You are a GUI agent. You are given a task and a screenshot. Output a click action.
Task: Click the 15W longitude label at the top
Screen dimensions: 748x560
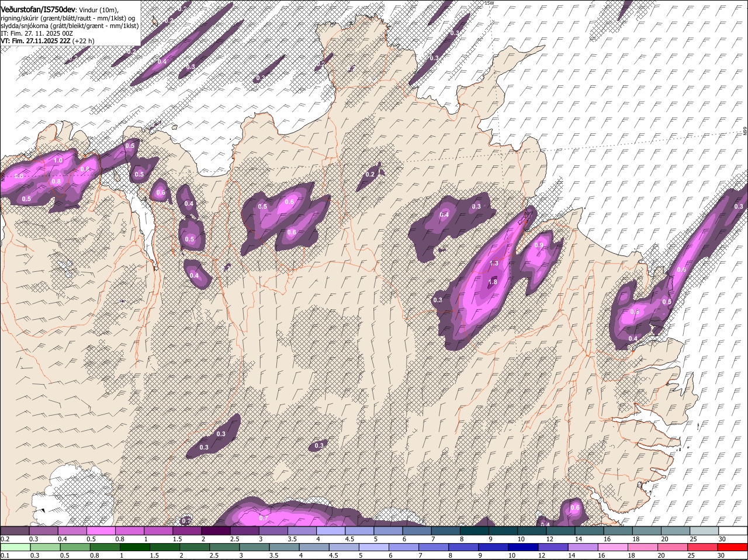pyautogui.click(x=489, y=4)
